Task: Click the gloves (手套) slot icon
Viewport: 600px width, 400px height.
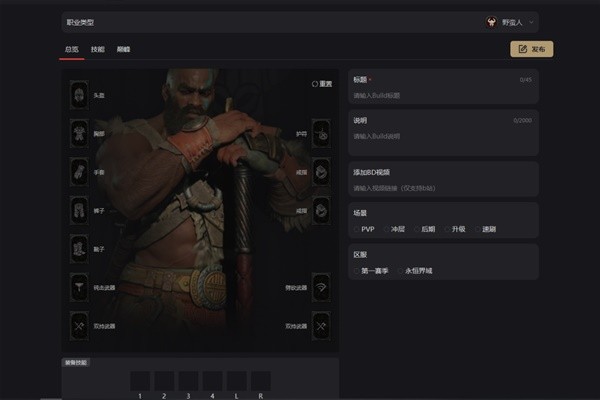Action: 80,171
